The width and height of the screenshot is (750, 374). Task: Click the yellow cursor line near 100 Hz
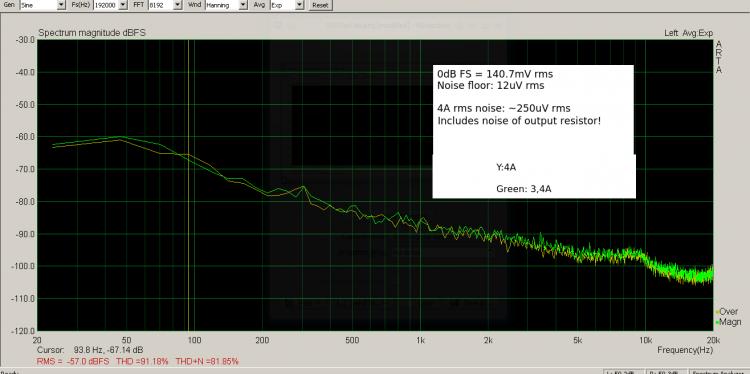tap(189, 185)
